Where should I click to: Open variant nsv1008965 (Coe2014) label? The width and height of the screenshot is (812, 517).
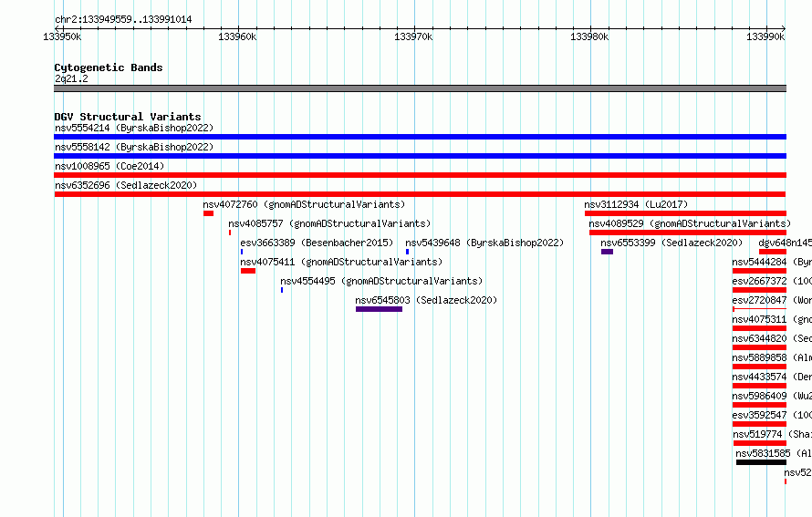(x=109, y=166)
